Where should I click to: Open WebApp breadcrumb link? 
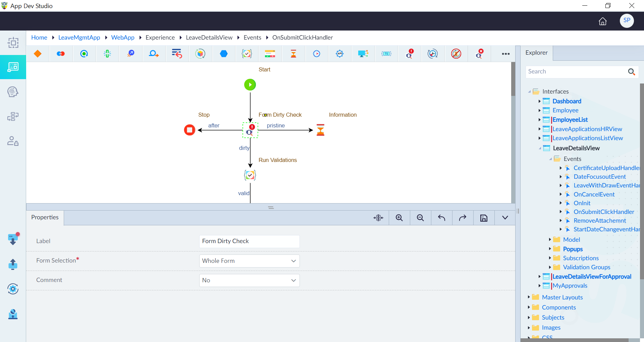click(123, 38)
